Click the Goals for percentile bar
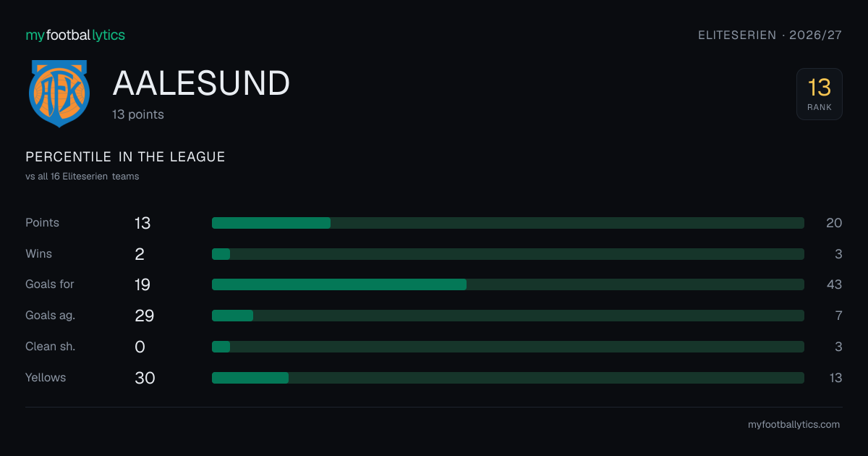The image size is (868, 456). pos(508,284)
